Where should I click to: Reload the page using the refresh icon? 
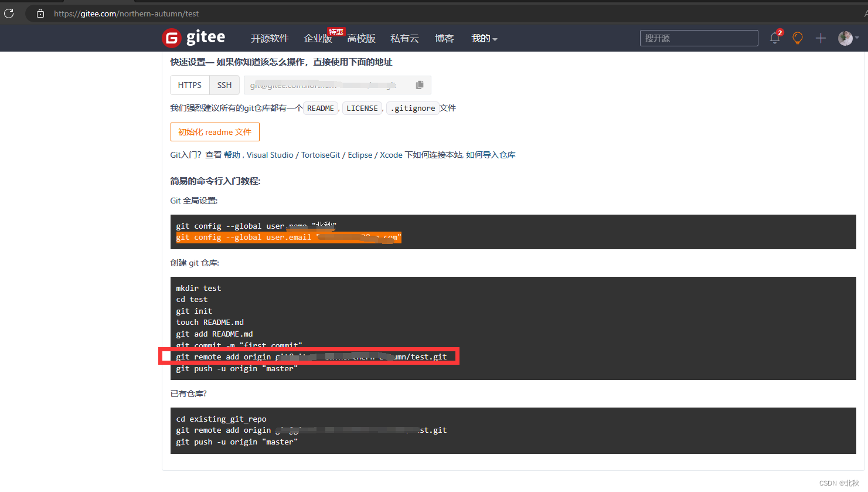point(9,13)
